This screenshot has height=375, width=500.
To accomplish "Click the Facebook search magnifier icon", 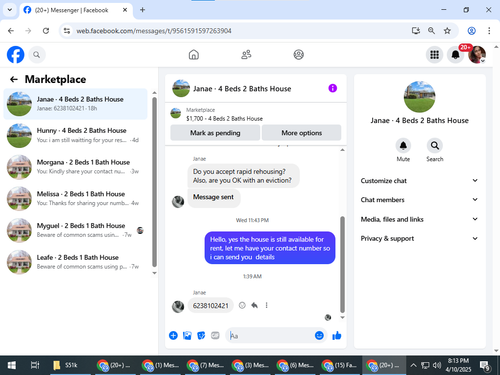I will coord(37,55).
